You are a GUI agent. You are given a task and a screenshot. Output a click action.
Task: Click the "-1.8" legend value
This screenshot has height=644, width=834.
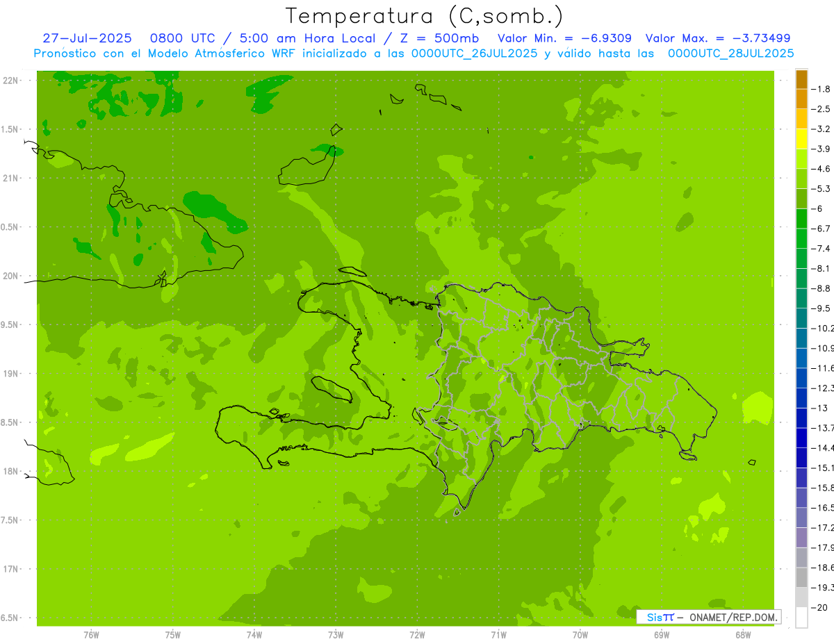coord(821,89)
